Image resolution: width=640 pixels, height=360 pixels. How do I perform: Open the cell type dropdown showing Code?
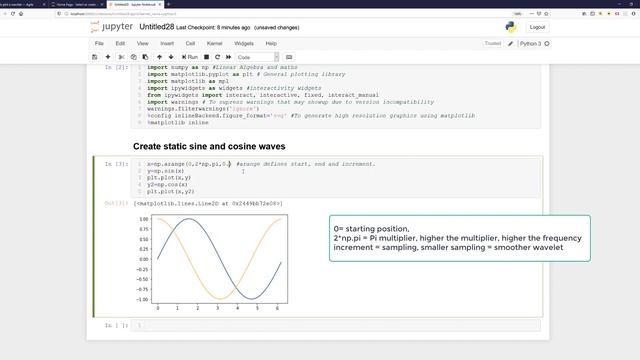click(x=258, y=57)
